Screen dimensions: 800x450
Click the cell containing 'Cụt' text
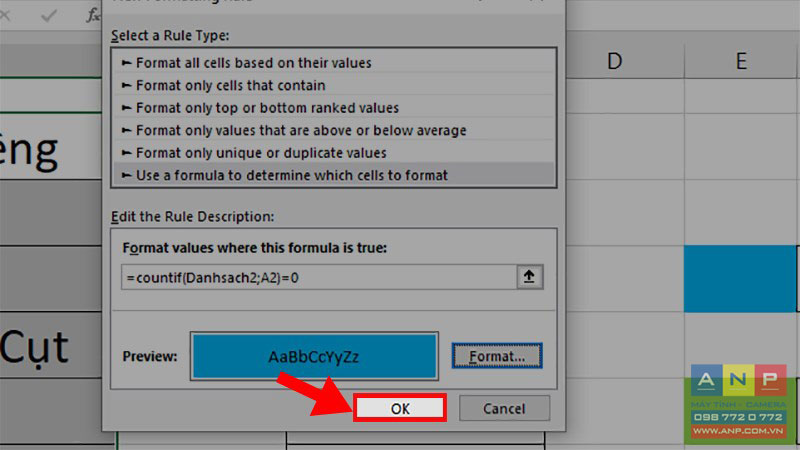pyautogui.click(x=51, y=345)
